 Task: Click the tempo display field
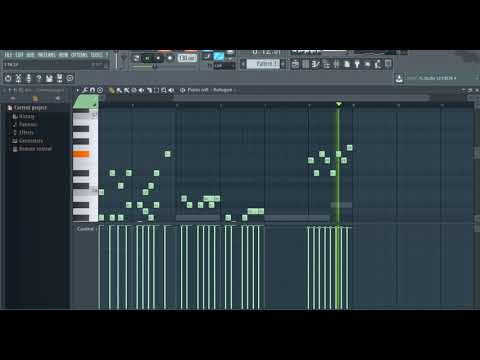pos(187,58)
